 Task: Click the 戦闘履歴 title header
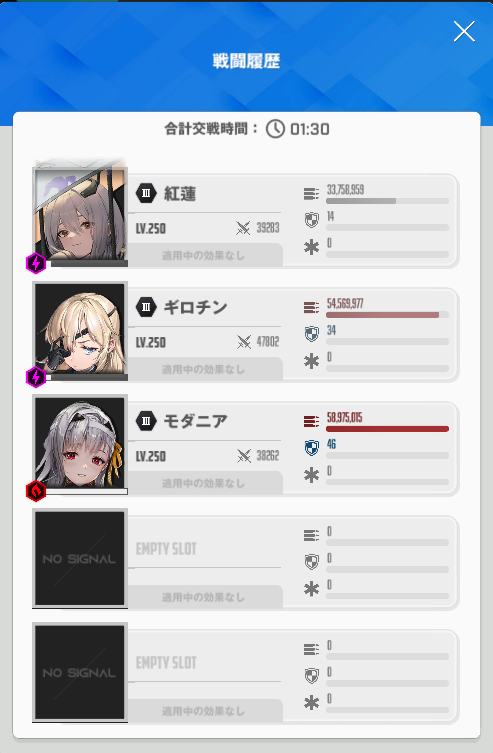point(246,61)
